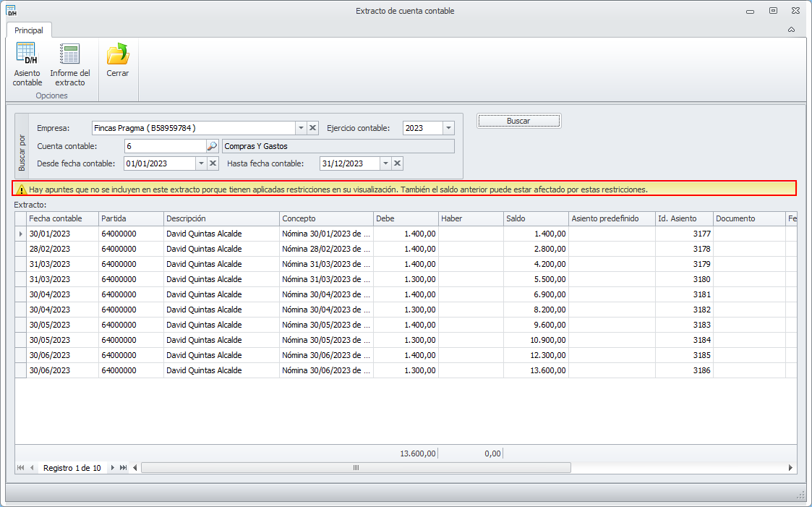Sort by the Saldo column header
Viewport: 812px width, 507px height.
[536, 218]
